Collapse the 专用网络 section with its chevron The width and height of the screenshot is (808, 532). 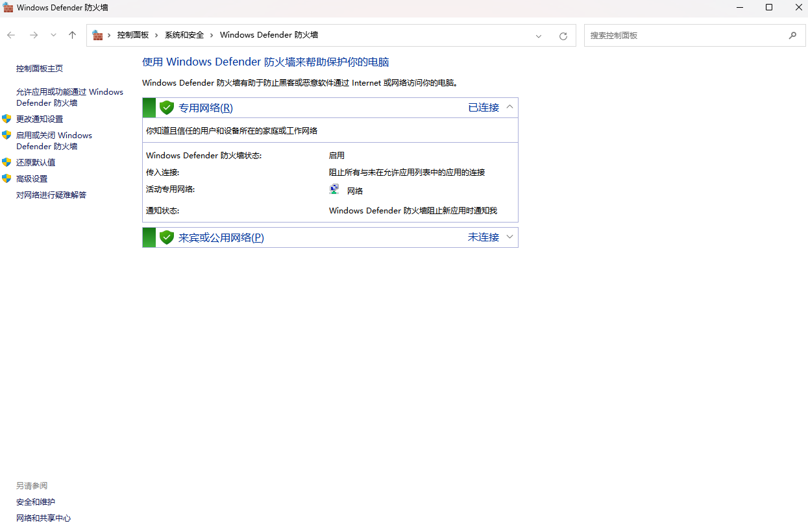pyautogui.click(x=509, y=107)
